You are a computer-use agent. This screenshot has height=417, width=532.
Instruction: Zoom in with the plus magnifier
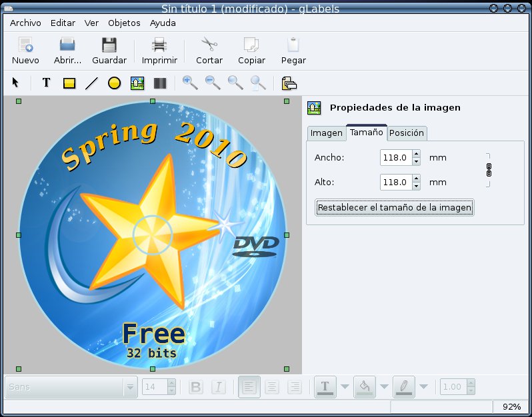pyautogui.click(x=190, y=83)
